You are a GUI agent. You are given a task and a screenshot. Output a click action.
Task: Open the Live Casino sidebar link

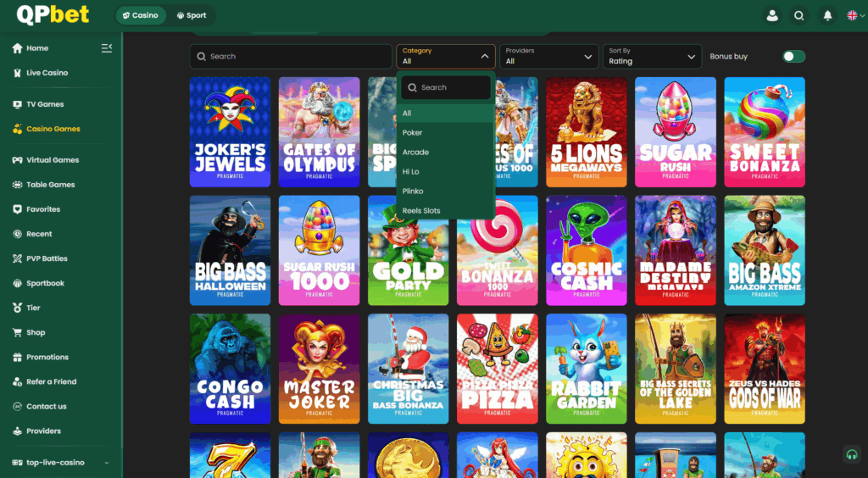(x=47, y=73)
